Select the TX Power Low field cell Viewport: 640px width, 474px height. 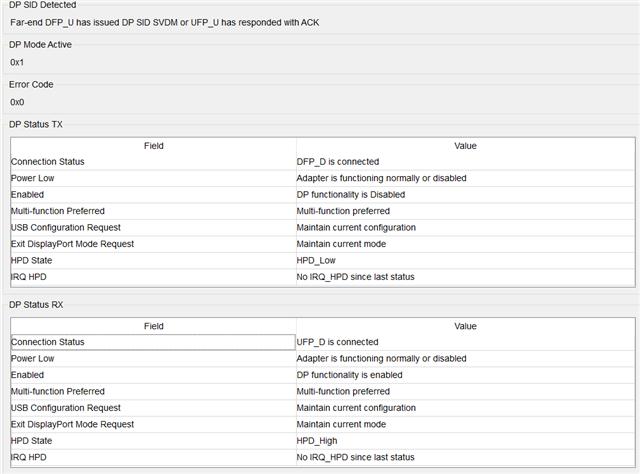coord(153,178)
